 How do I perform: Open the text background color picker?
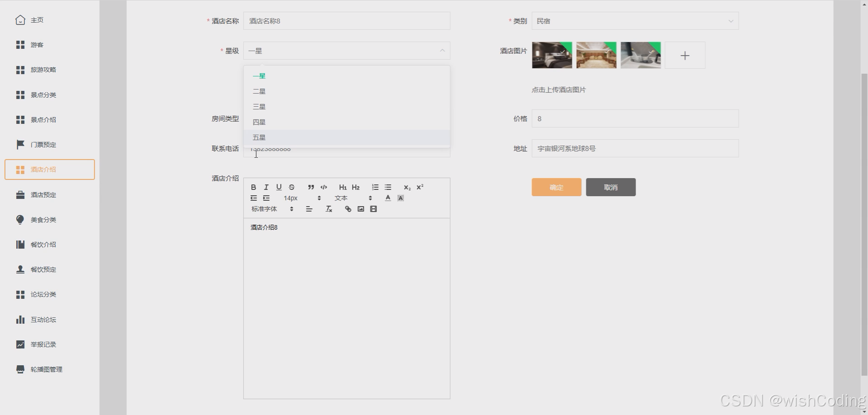401,198
